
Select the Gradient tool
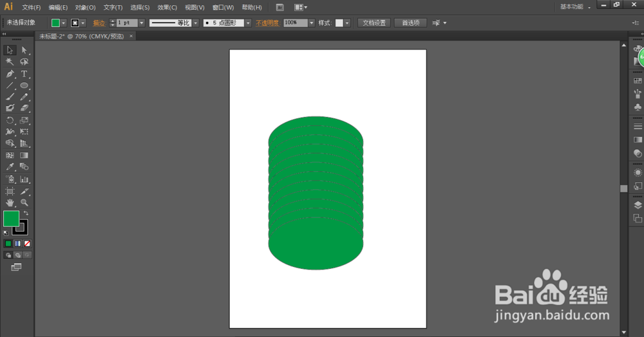tap(24, 156)
